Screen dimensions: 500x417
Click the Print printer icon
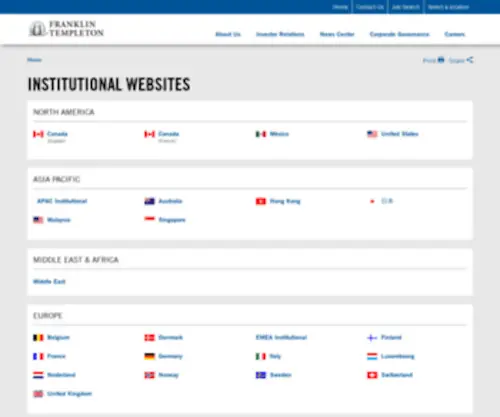tap(441, 60)
